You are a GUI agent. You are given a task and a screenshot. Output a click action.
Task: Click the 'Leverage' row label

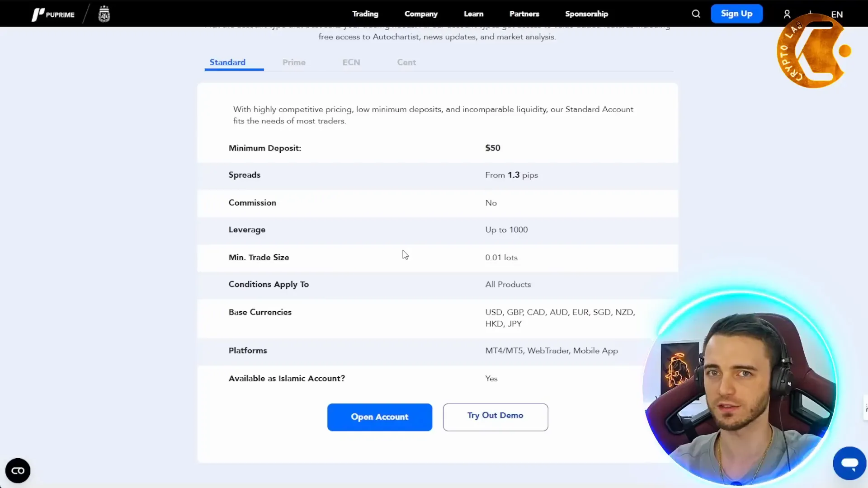click(x=247, y=230)
